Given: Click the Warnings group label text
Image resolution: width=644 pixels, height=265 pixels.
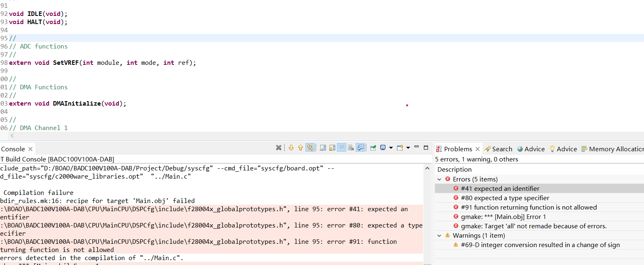Looking at the screenshot, I should [479, 236].
